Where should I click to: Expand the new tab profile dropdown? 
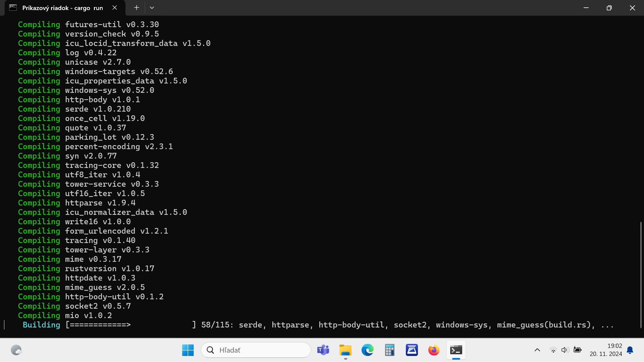(x=152, y=8)
